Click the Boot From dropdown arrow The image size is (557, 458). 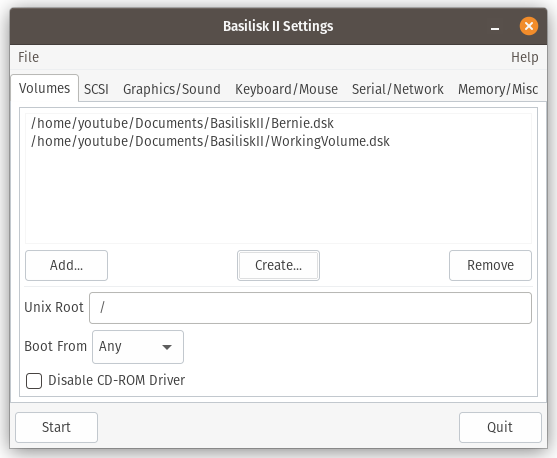(x=167, y=347)
